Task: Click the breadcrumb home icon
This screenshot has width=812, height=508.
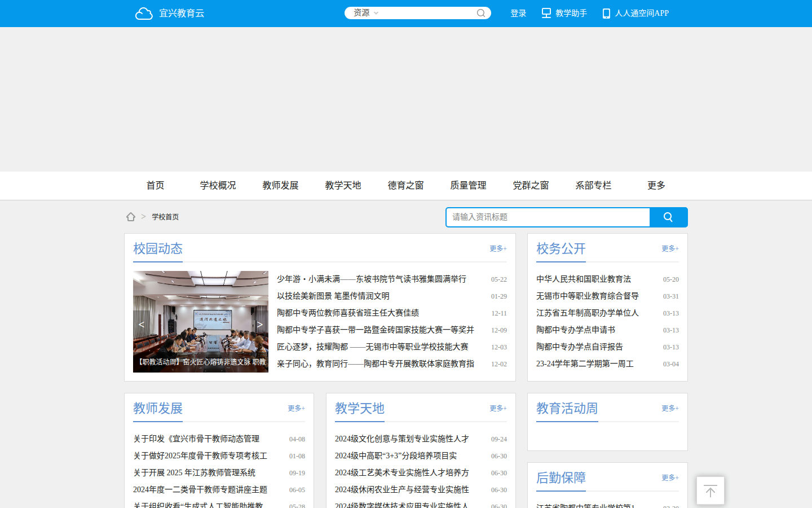Action: click(131, 217)
